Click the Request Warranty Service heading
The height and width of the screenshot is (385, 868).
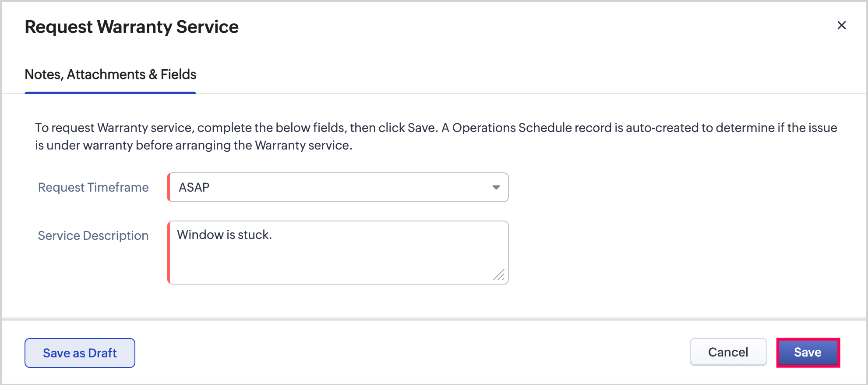(x=131, y=27)
